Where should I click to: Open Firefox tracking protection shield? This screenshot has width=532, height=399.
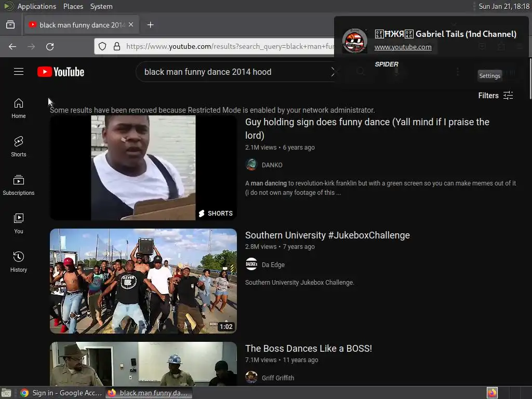coord(102,46)
